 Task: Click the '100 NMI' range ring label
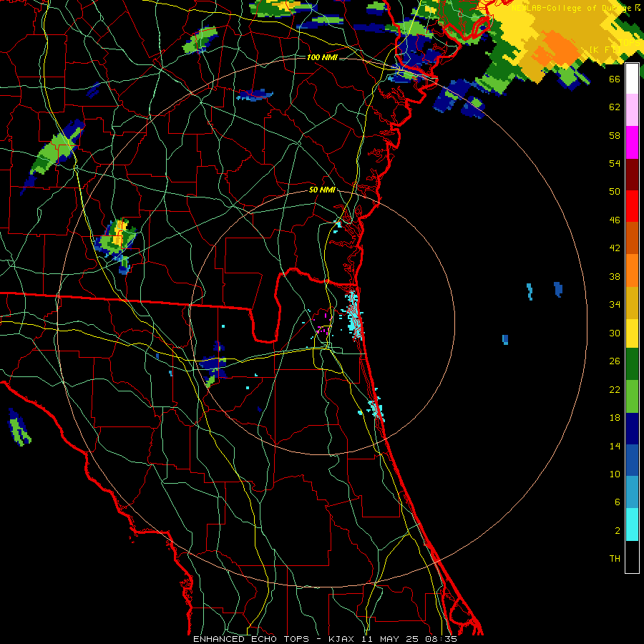pyautogui.click(x=322, y=57)
